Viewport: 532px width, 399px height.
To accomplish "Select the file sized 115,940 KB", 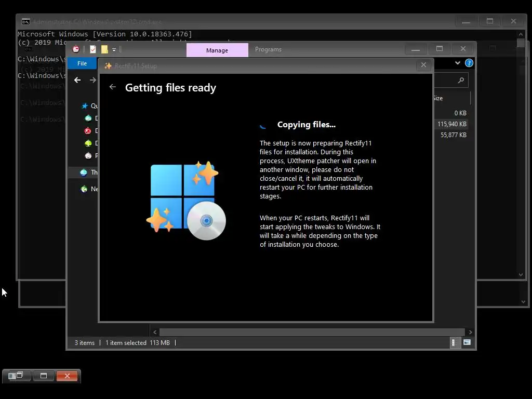I will click(451, 124).
